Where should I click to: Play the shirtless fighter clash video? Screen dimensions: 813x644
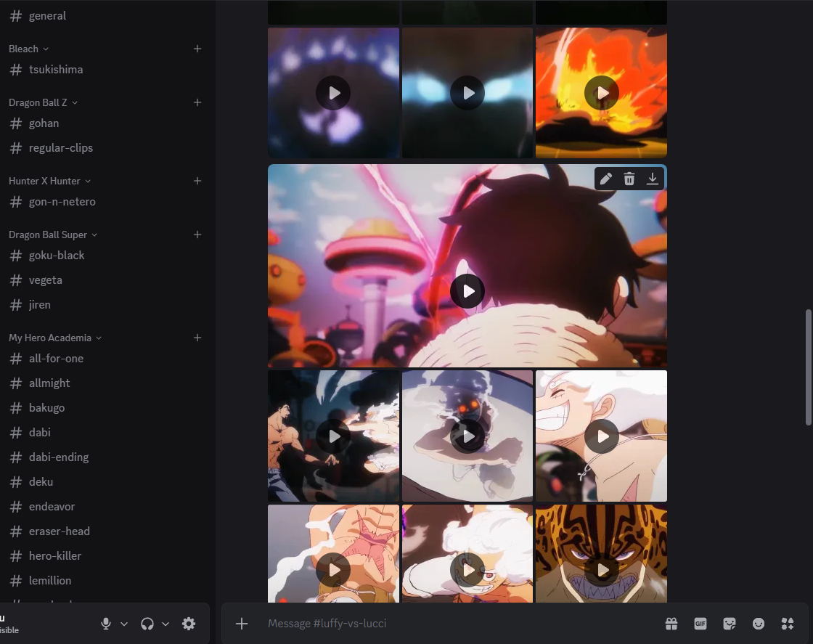[333, 436]
